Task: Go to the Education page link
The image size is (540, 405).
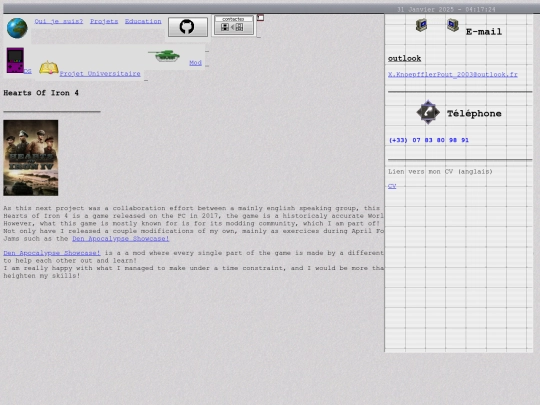Action: pyautogui.click(x=143, y=21)
